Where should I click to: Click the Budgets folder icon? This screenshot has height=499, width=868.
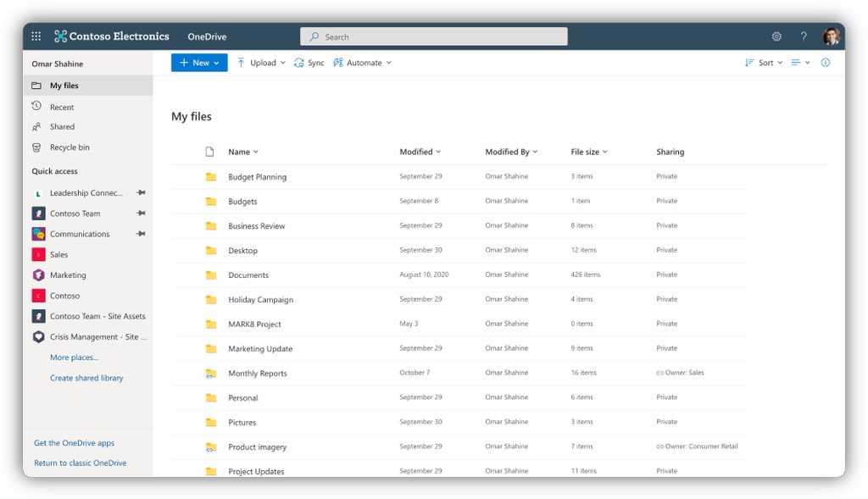211,202
